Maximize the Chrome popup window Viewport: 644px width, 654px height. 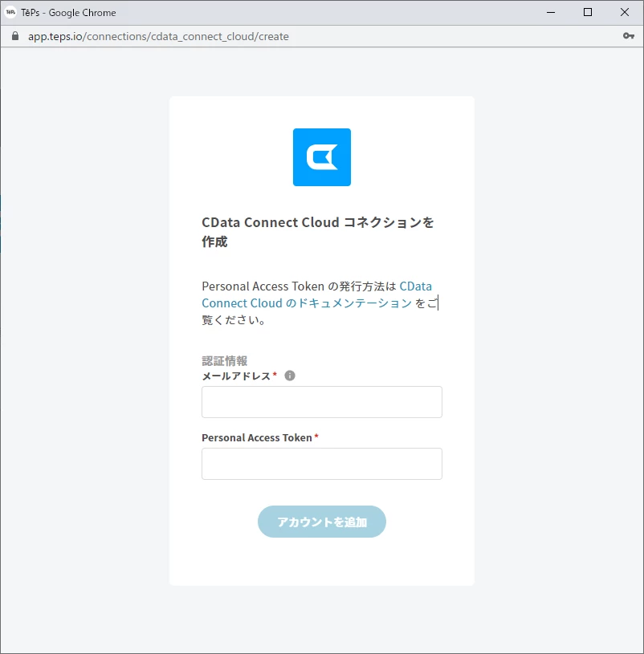coord(588,13)
